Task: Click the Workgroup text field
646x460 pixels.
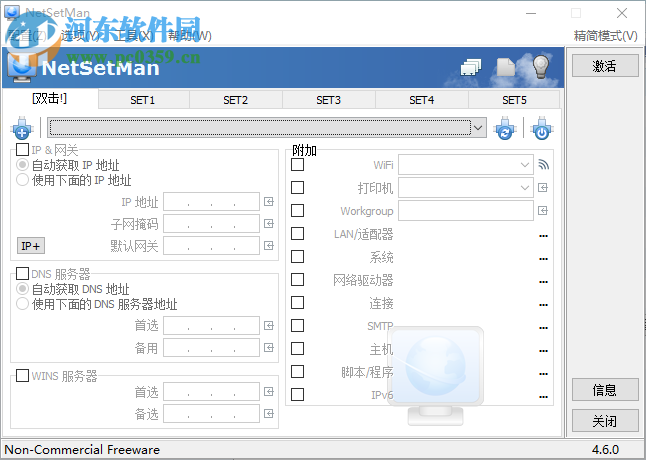Action: 466,211
